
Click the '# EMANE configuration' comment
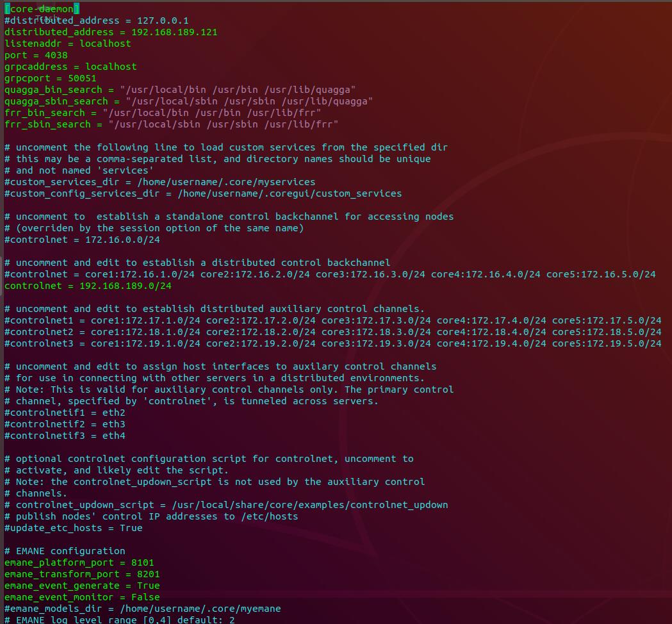coord(65,552)
